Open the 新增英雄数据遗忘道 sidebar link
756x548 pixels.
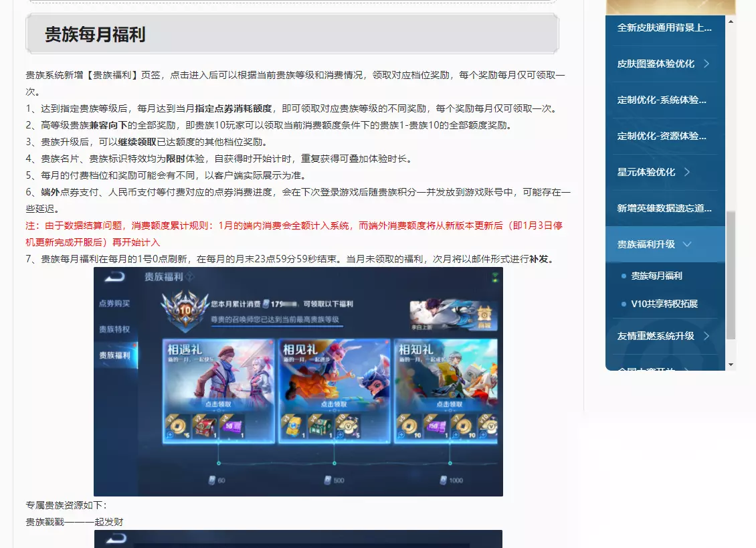point(664,208)
